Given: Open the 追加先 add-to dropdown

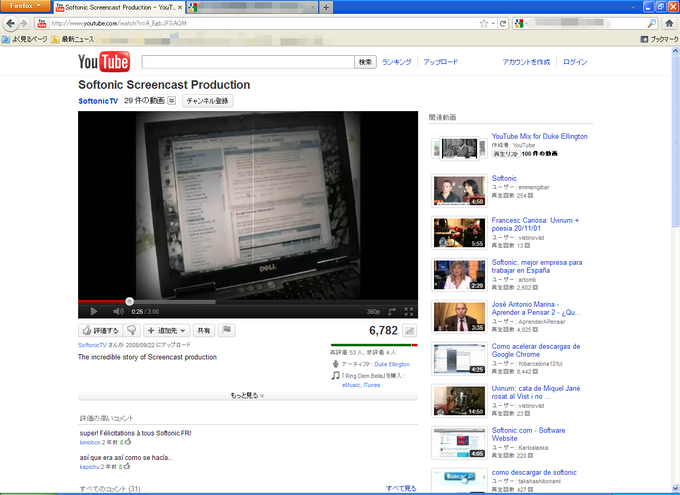Looking at the screenshot, I should 167,331.
